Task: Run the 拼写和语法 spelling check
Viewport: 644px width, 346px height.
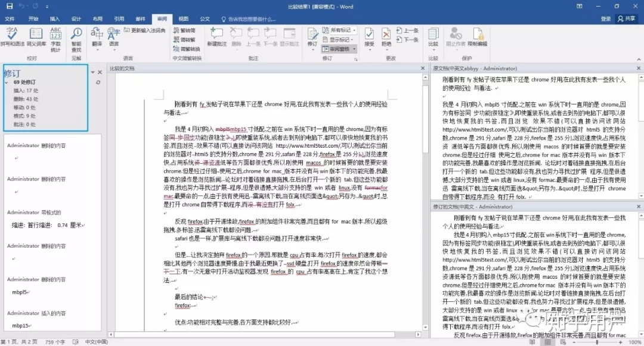Action: (x=13, y=37)
